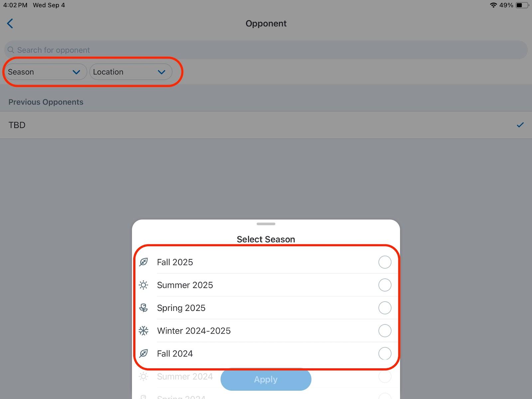Select TBD from previous opponents
Image resolution: width=532 pixels, height=399 pixels.
coord(266,125)
